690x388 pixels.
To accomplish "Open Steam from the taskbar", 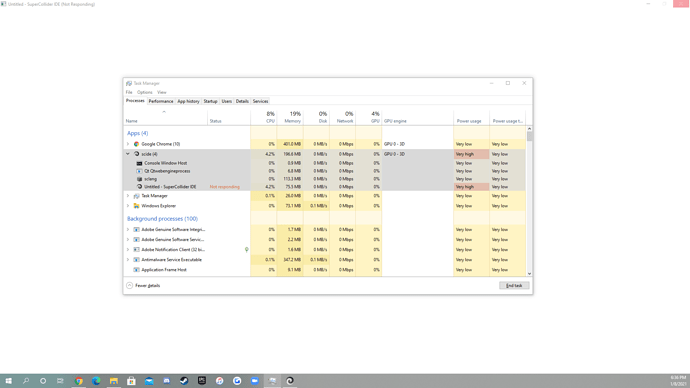I will coord(184,381).
